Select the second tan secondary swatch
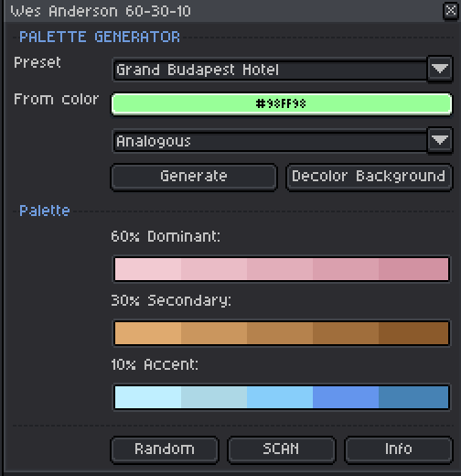Viewport: 461px width, 476px height. coord(214,333)
